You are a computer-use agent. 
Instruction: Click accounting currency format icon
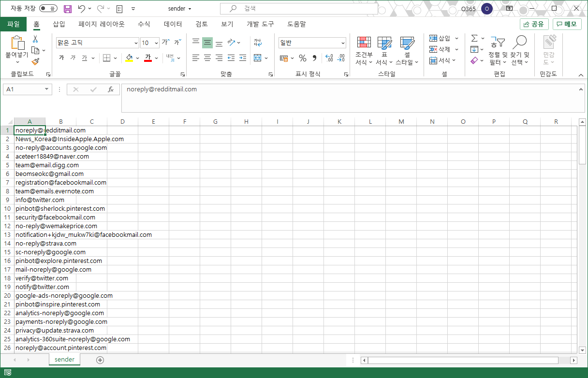pyautogui.click(x=284, y=58)
